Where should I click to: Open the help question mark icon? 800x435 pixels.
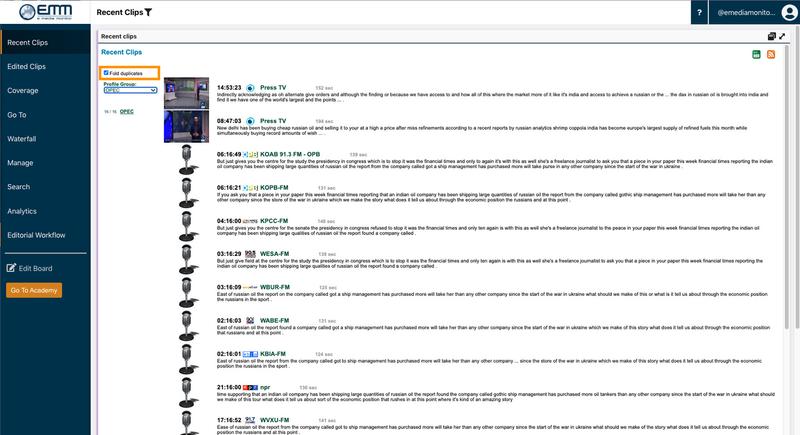coord(701,12)
